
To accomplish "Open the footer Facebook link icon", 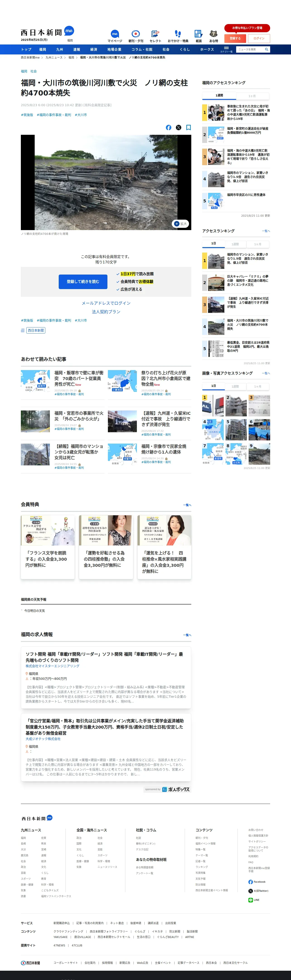I will 250,882.
